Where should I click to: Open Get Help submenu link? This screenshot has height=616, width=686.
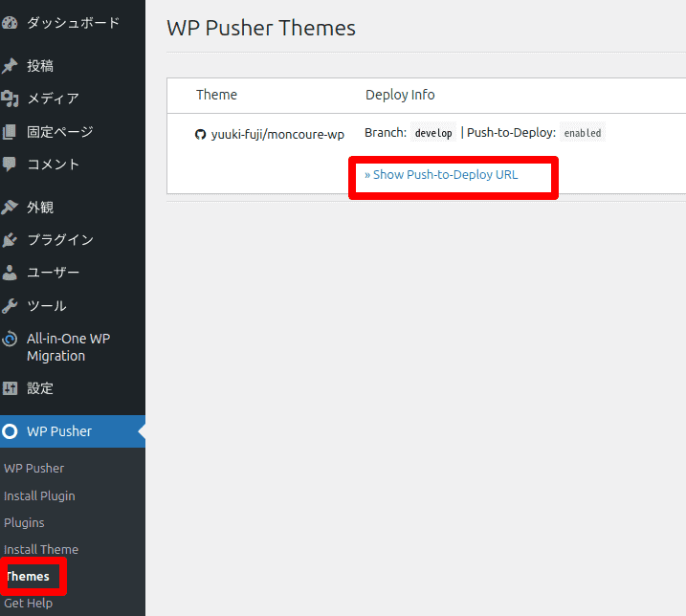pyautogui.click(x=28, y=604)
